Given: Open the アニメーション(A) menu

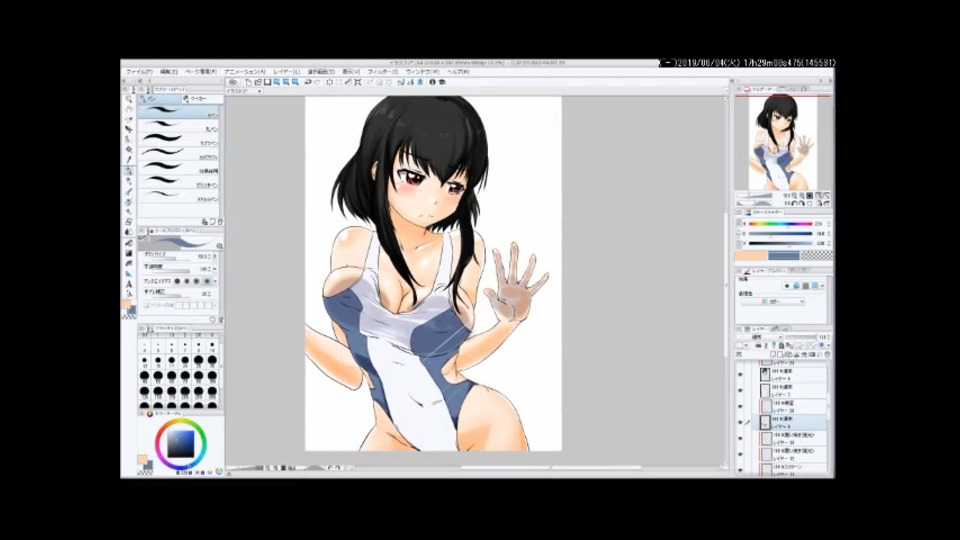Looking at the screenshot, I should pyautogui.click(x=245, y=72).
